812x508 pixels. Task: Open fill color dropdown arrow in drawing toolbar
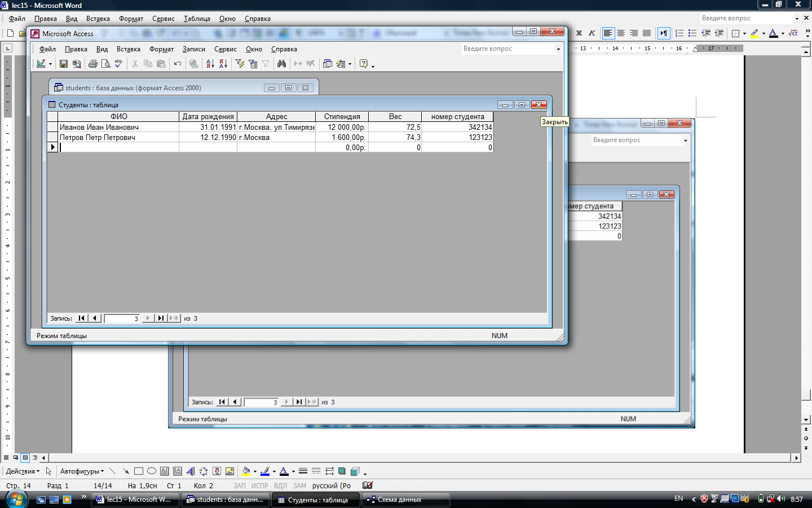pyautogui.click(x=255, y=471)
